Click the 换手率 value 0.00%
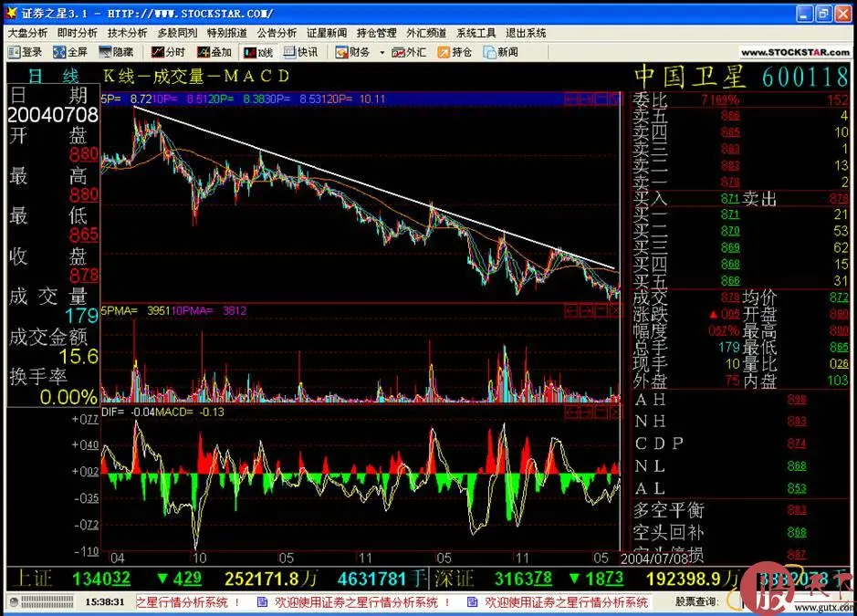857x616 pixels. tap(68, 397)
